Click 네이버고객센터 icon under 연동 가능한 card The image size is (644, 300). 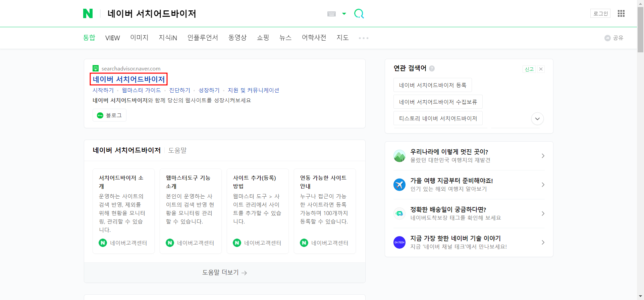(x=304, y=243)
